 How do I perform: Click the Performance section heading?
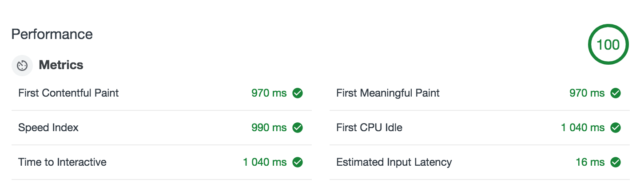click(52, 34)
